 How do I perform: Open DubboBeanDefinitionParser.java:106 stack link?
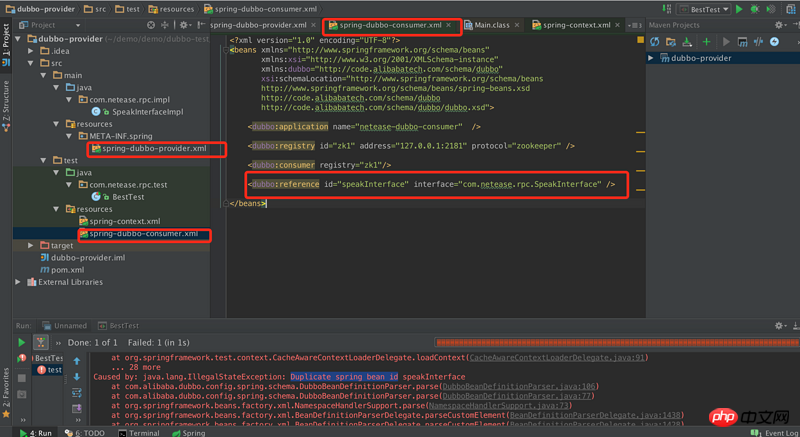519,387
